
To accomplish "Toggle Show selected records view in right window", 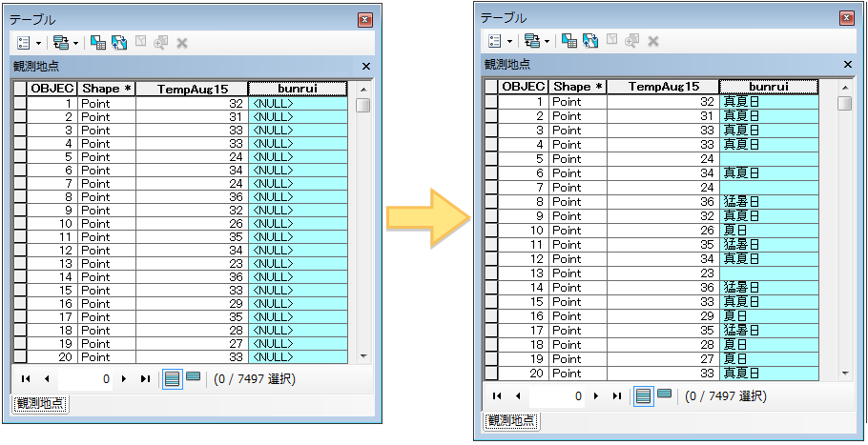I will tap(665, 394).
